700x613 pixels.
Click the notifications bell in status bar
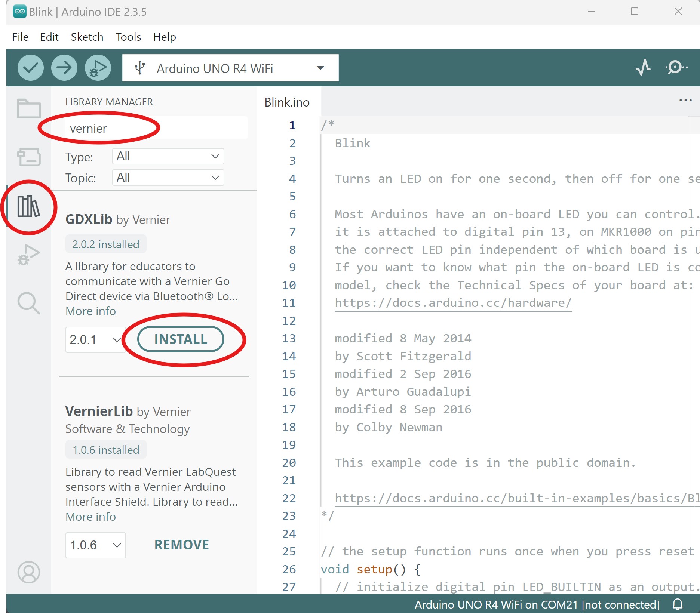tap(678, 604)
